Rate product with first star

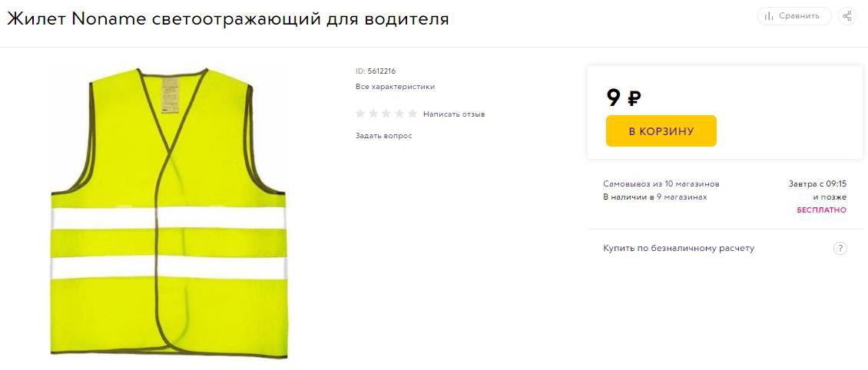(360, 114)
